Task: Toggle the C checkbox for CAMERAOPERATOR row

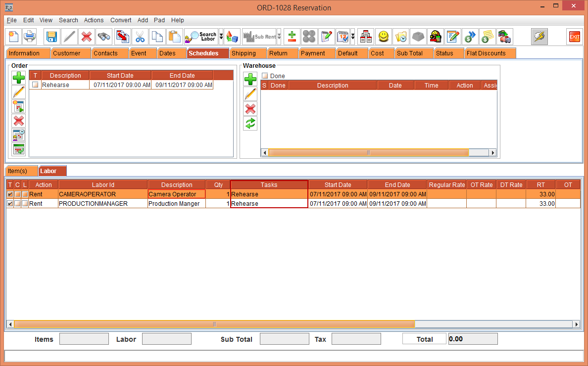Action: click(x=17, y=194)
